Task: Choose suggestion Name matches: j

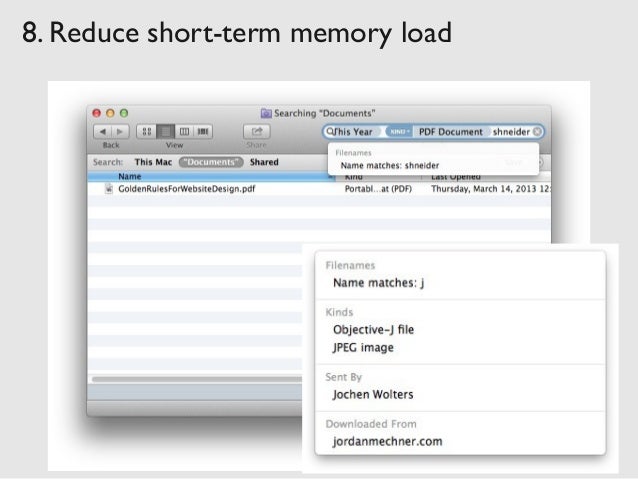Action: [460, 283]
